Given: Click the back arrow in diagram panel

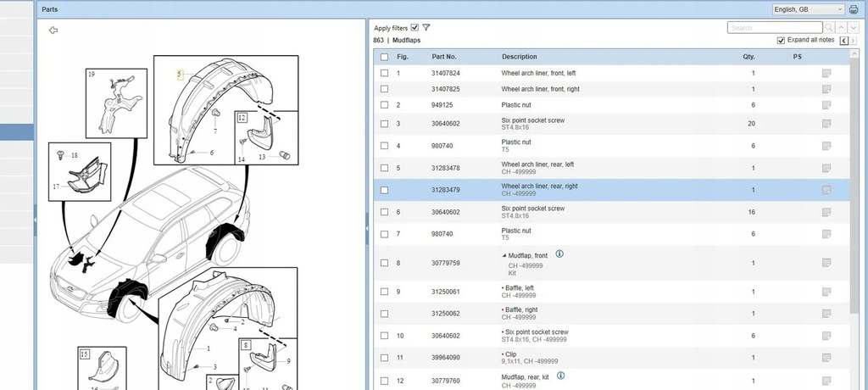Looking at the screenshot, I should pos(53,31).
